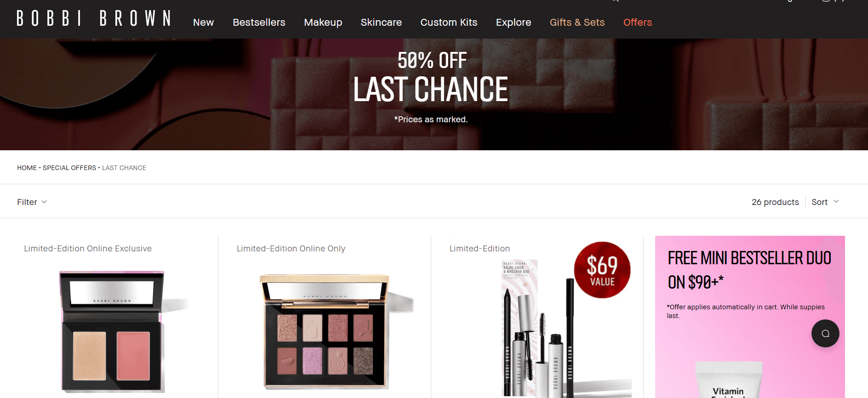Open the Bestsellers menu

click(259, 22)
